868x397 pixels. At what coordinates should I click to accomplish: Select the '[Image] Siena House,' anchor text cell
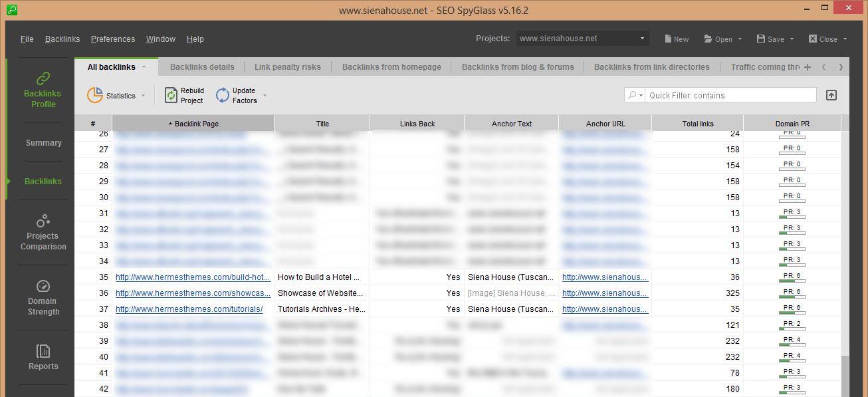512,293
